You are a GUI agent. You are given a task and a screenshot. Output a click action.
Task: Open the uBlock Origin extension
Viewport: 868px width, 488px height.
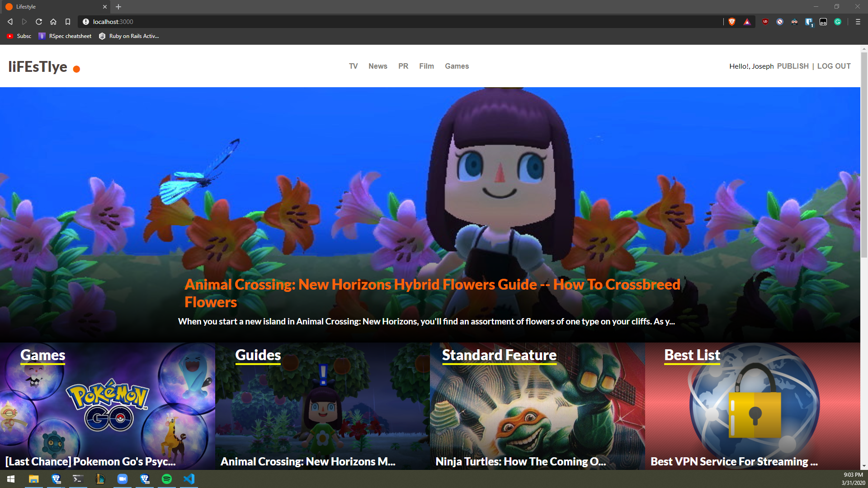click(x=765, y=22)
